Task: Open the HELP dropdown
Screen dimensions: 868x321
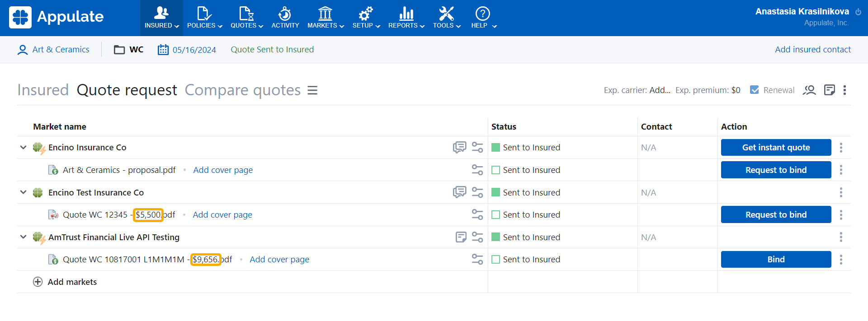Action: pos(483,18)
